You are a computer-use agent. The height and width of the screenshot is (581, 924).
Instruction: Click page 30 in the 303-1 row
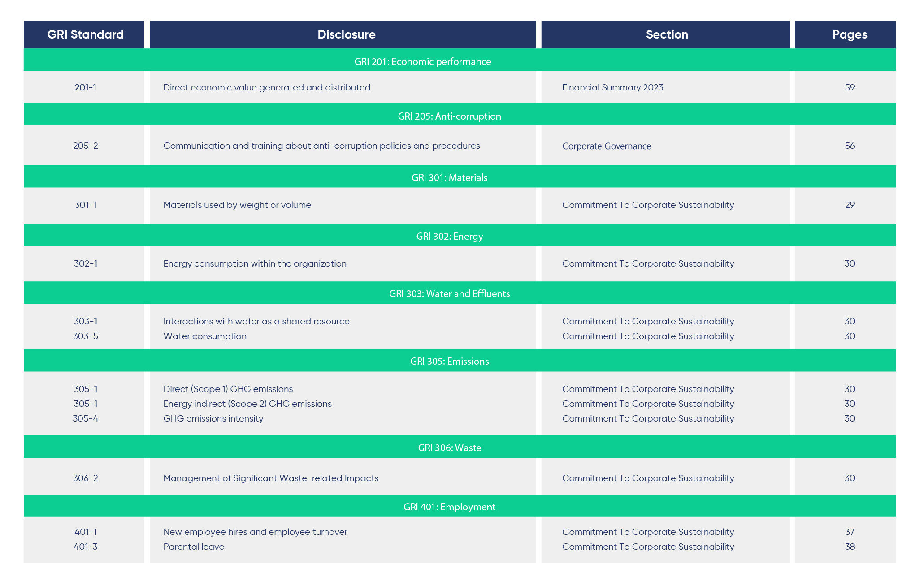(x=850, y=321)
